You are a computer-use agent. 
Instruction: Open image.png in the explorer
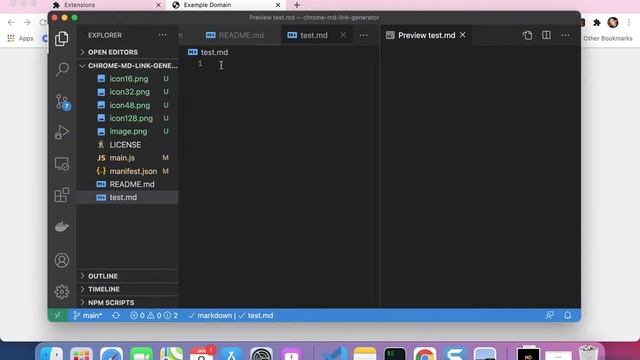[128, 131]
